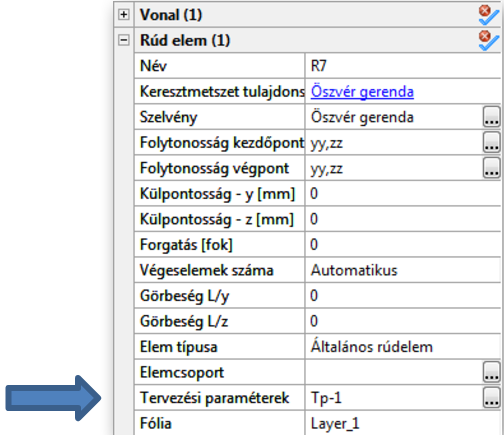The height and width of the screenshot is (435, 504).
Task: Expand the Vonal (1) group
Action: tap(124, 15)
